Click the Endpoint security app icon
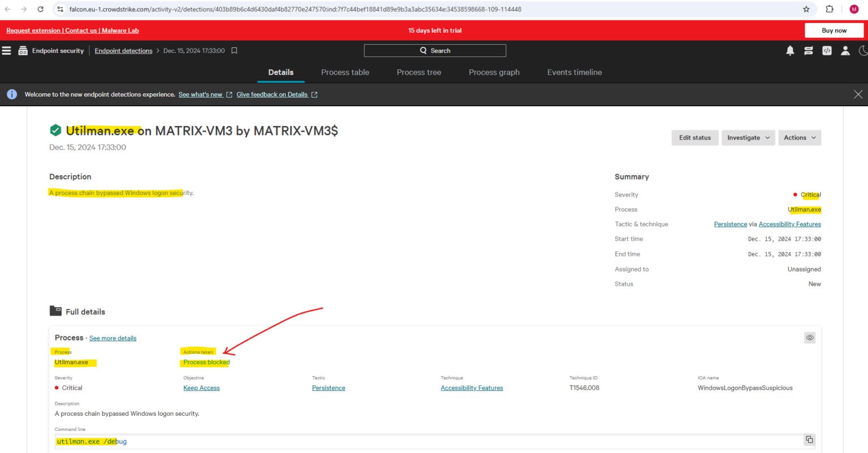868x453 pixels. tap(23, 50)
